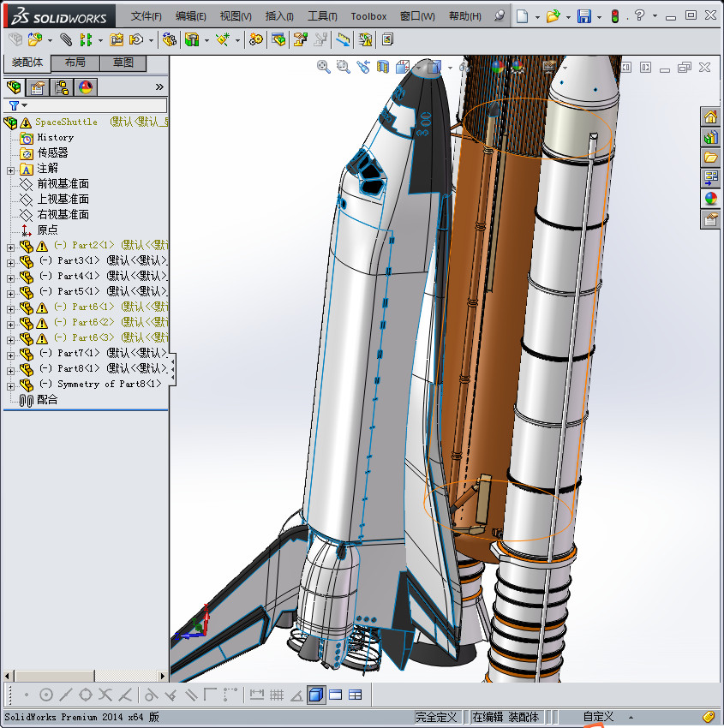
Task: Toggle the center point snap icon
Action: tap(46, 695)
